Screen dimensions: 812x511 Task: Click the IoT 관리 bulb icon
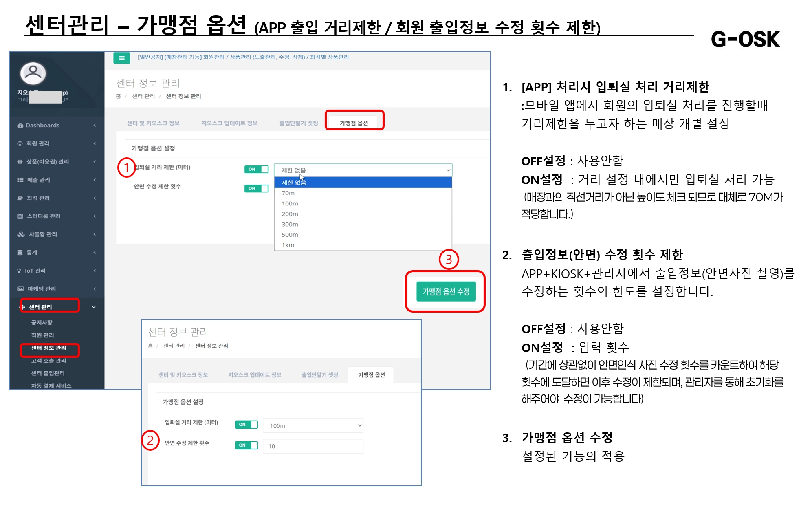(x=19, y=271)
